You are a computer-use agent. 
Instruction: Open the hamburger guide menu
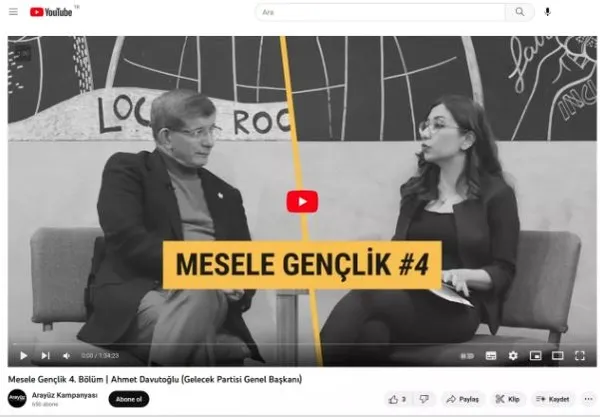click(13, 12)
